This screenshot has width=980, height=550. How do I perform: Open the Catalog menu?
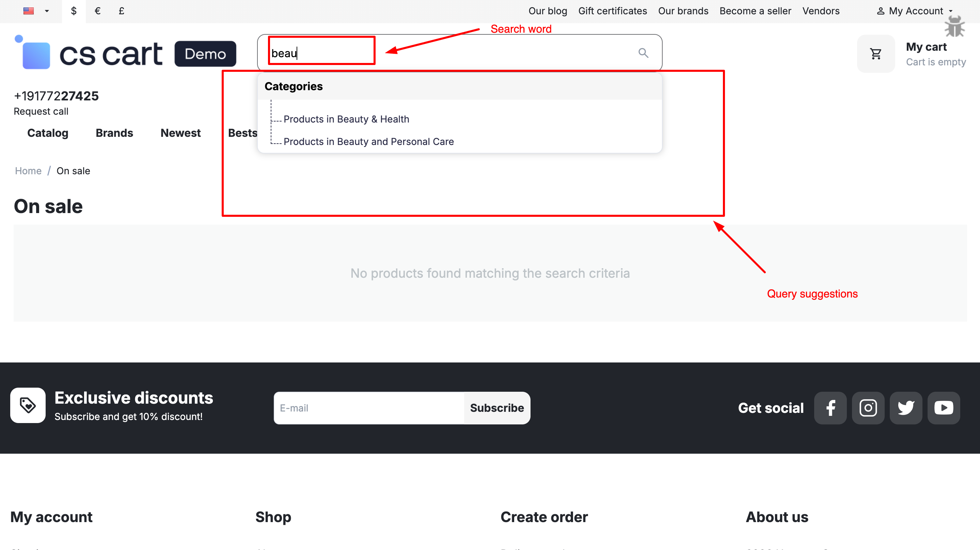coord(48,133)
